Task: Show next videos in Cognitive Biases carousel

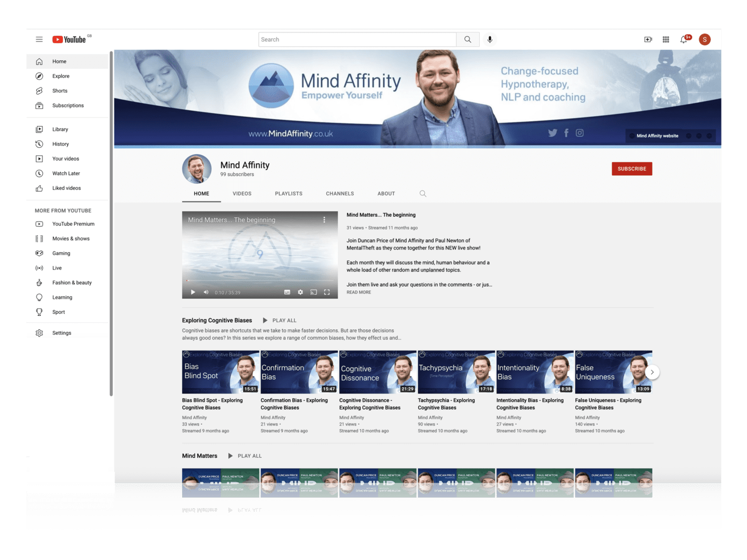Action: coord(652,372)
